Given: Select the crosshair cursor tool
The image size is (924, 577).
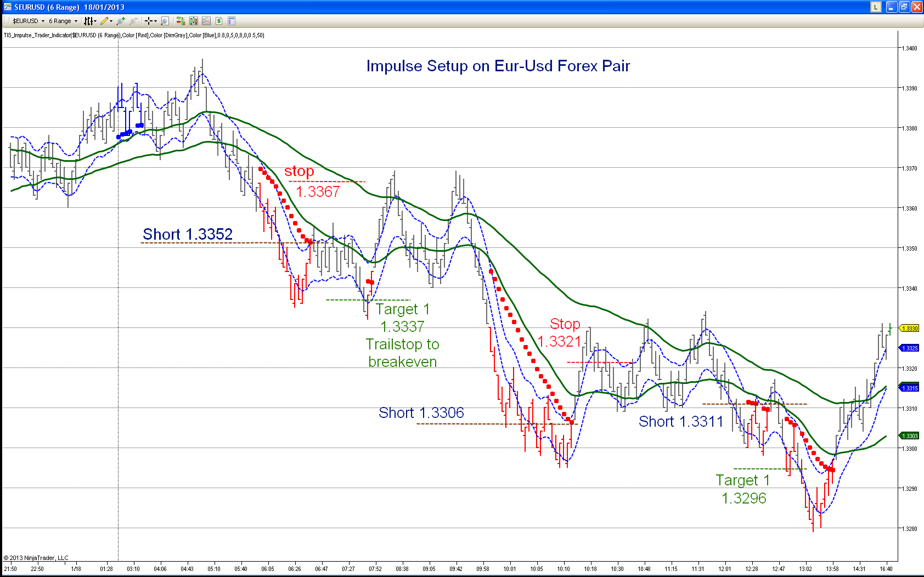Looking at the screenshot, I should [148, 21].
